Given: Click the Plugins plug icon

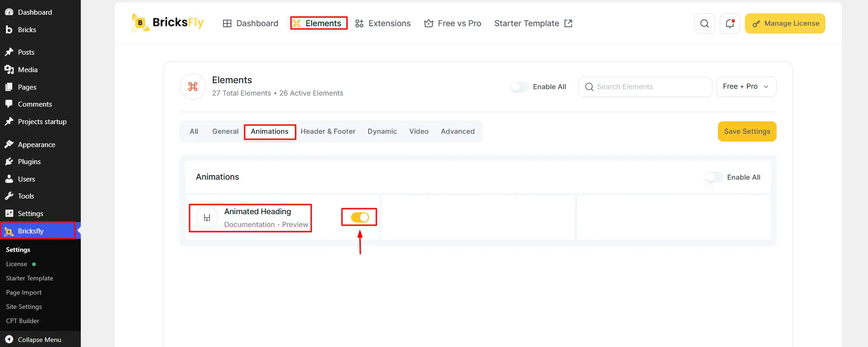Looking at the screenshot, I should pyautogui.click(x=9, y=161).
